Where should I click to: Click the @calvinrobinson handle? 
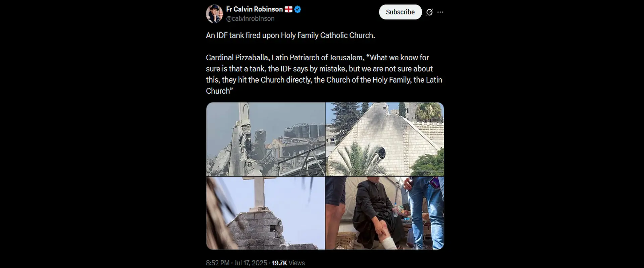[x=250, y=19]
